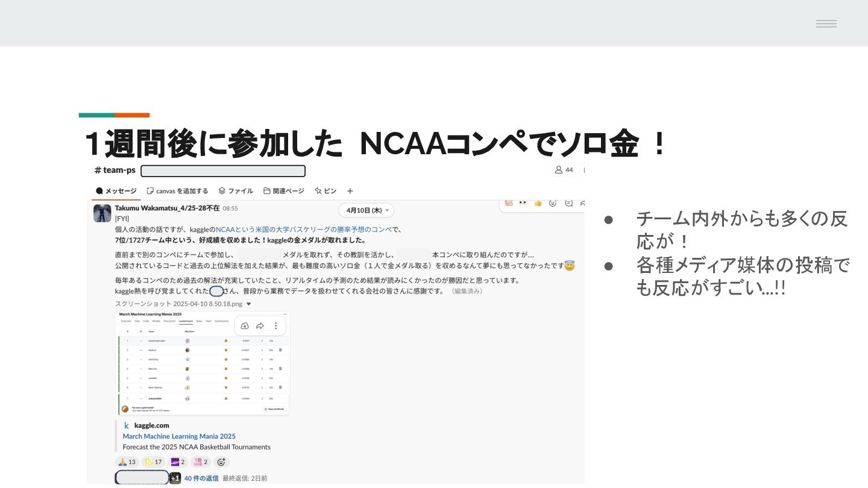This screenshot has height=488, width=868.
Task: Toggle the yellow reaction with 17
Action: 153,462
